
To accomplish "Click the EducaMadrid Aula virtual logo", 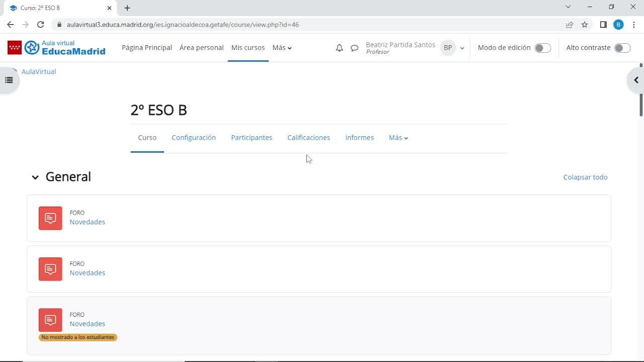I will [56, 48].
